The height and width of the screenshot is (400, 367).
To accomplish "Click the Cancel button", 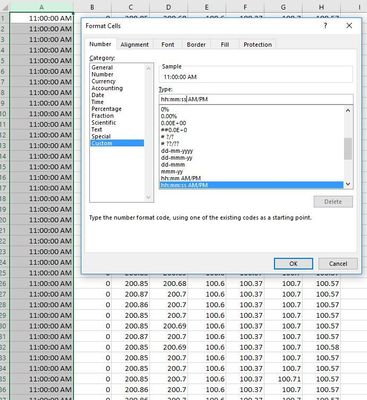I will click(338, 264).
